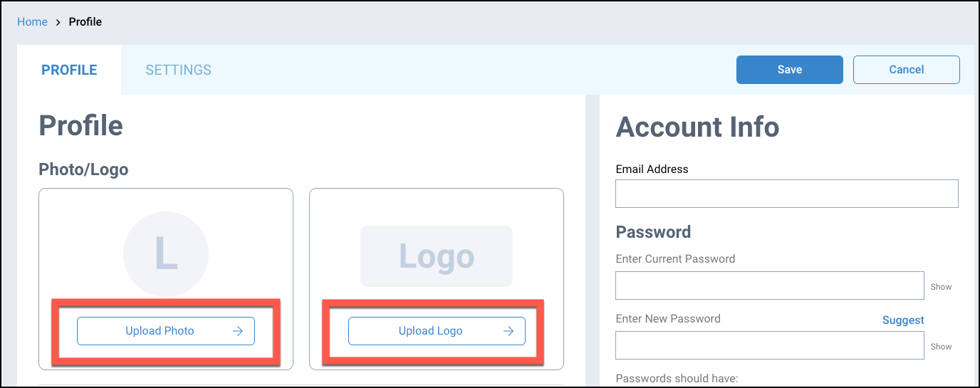Switch to the PROFILE tab
Image resolution: width=980 pixels, height=388 pixels.
coord(69,70)
